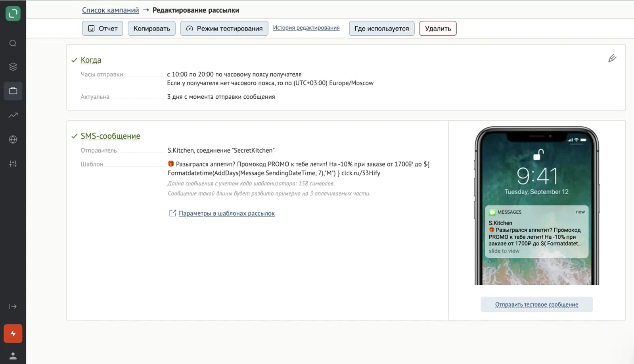Click the template text starting 'Разыгрался аппетит?'

298,169
